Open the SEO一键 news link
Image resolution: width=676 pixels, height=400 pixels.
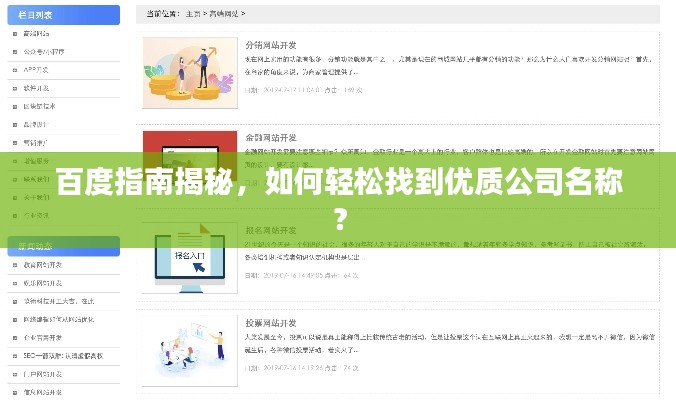click(63, 356)
